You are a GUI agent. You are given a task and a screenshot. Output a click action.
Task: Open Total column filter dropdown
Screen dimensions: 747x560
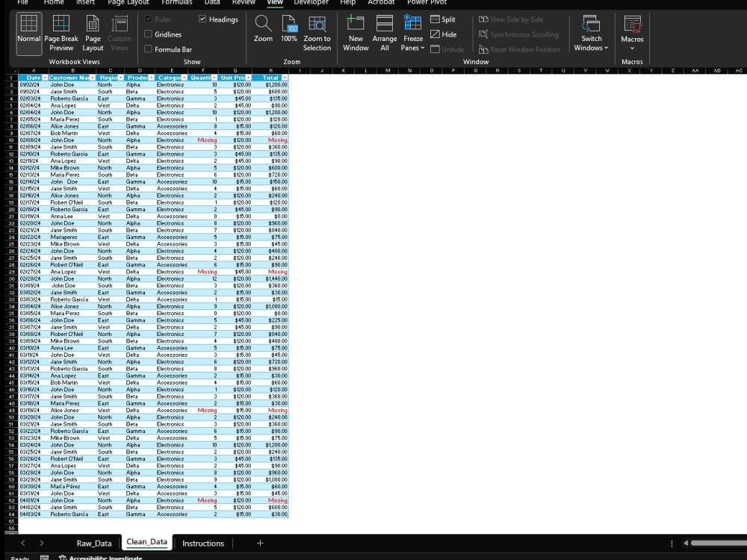(x=285, y=78)
